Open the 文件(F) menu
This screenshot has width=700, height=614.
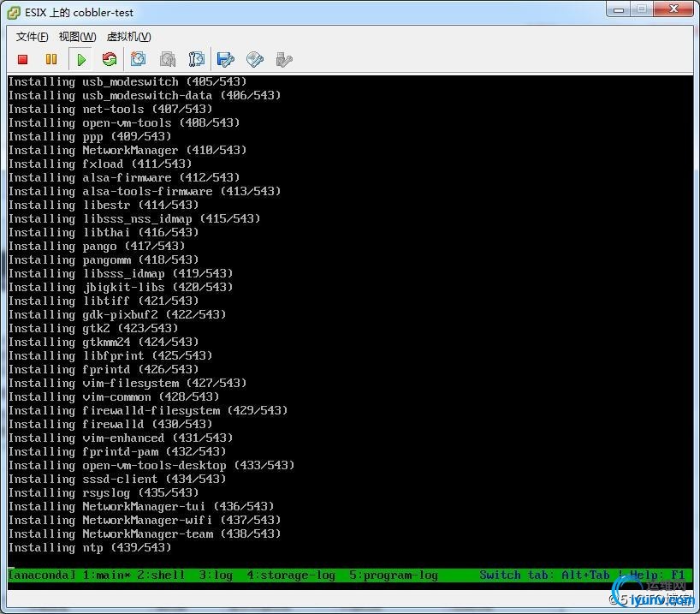[33, 37]
